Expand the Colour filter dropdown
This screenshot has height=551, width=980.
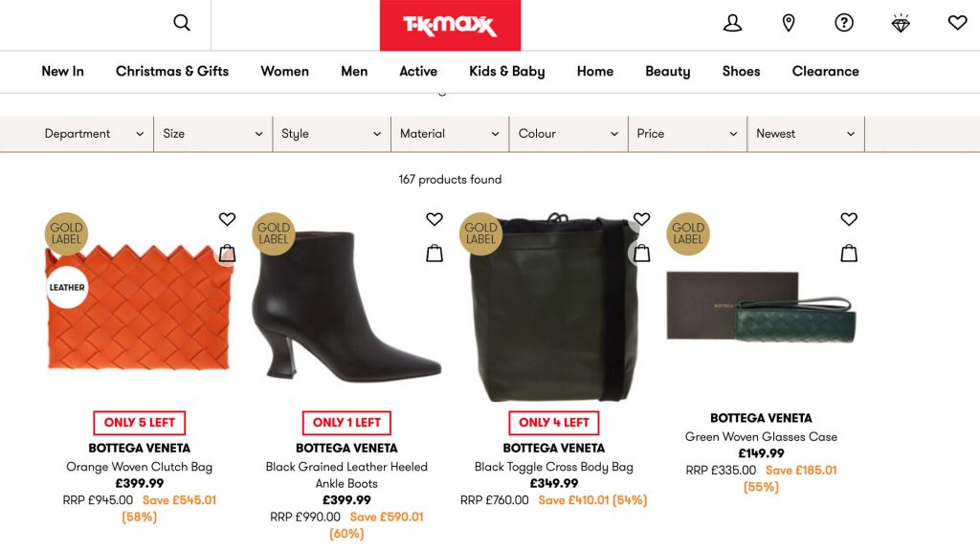pos(568,134)
